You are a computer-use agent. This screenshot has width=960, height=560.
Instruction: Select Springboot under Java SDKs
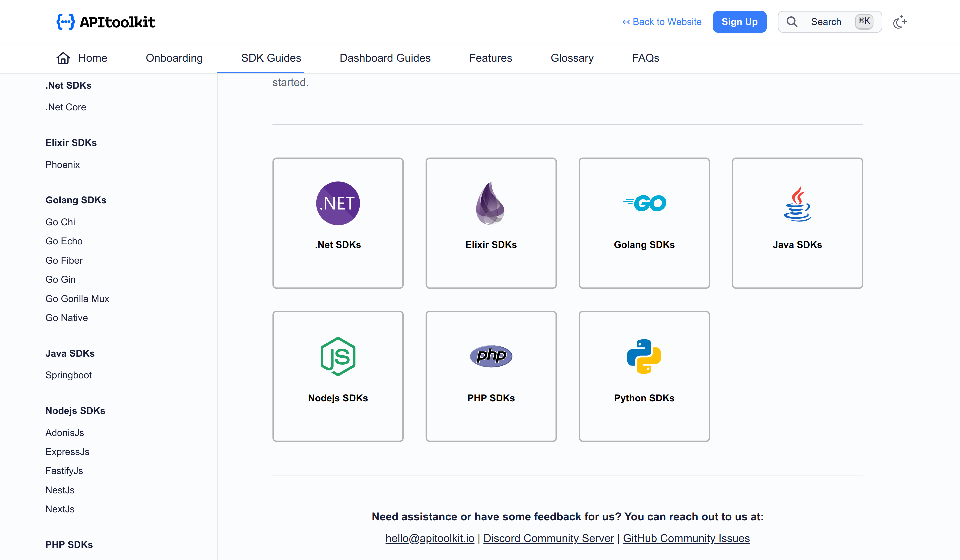[x=68, y=375]
